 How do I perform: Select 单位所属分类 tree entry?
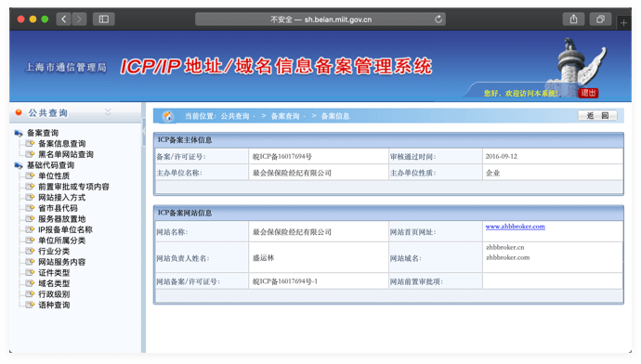[x=61, y=240]
